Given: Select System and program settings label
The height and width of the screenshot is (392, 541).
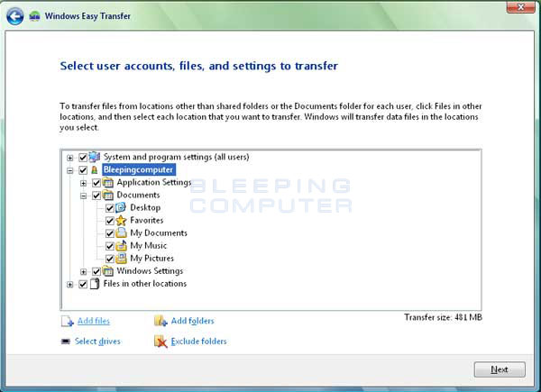Looking at the screenshot, I should tap(177, 157).
